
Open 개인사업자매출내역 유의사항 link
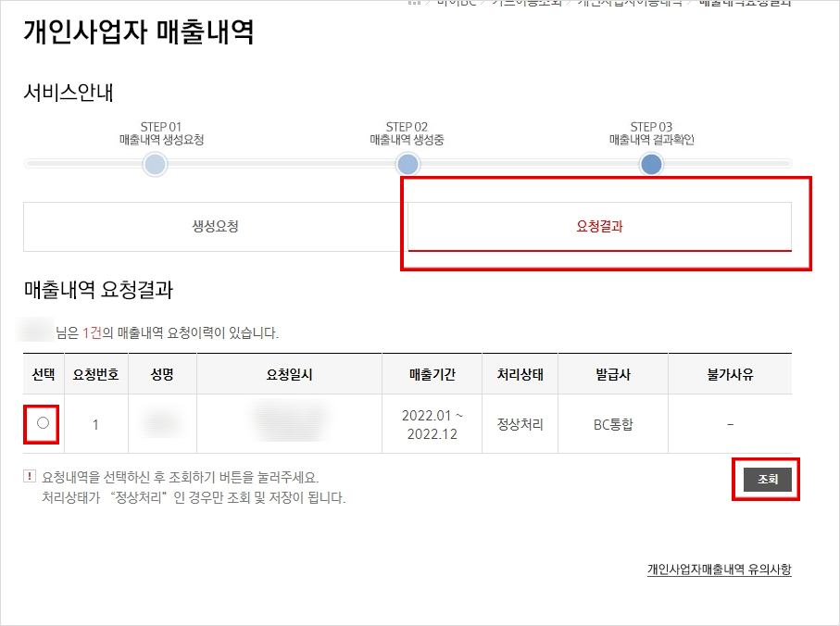(x=719, y=570)
